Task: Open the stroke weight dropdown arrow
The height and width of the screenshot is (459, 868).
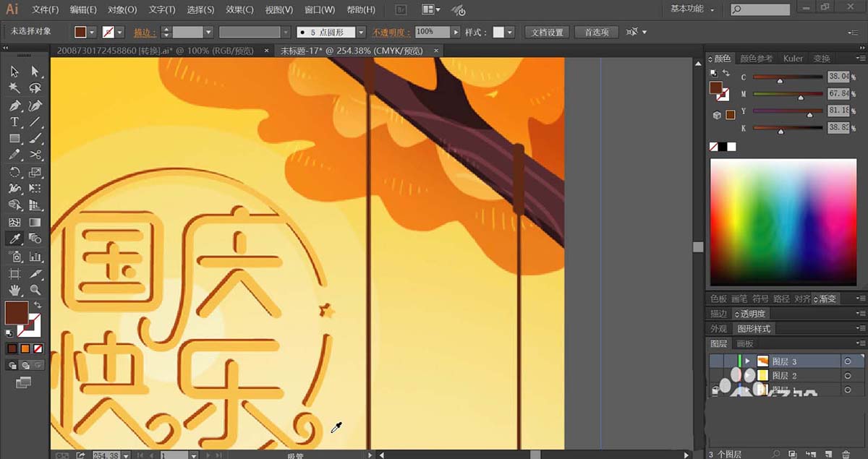Action: tap(208, 33)
